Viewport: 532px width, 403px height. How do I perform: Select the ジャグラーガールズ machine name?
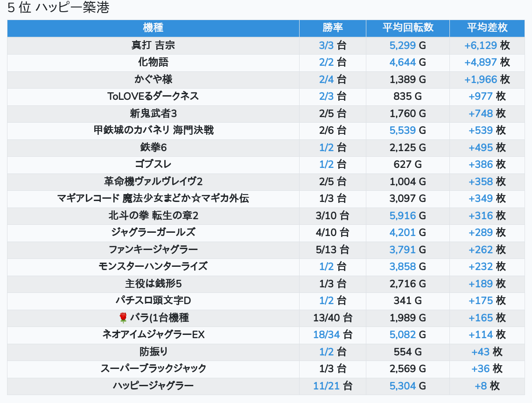(x=153, y=232)
